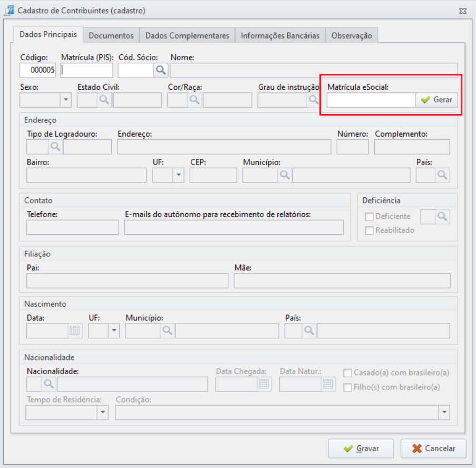Screen dimensions: 476x468
Task: Close the Cadastro de Contribuintes window
Action: [463, 11]
